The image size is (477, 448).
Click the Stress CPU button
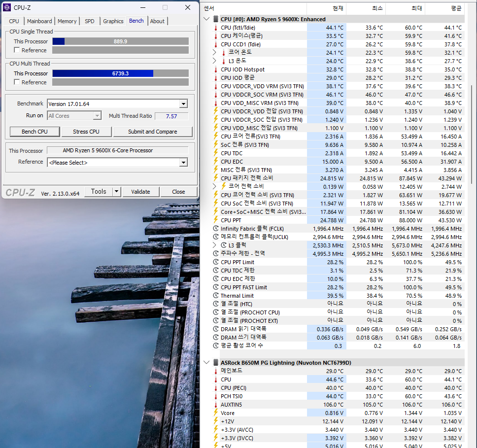(86, 132)
